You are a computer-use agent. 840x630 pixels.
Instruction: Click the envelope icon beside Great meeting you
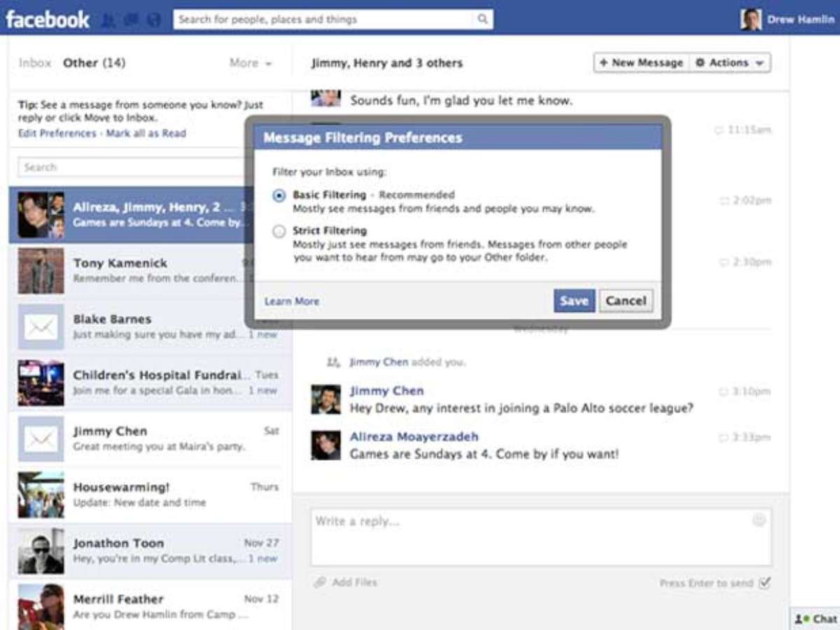click(x=41, y=439)
